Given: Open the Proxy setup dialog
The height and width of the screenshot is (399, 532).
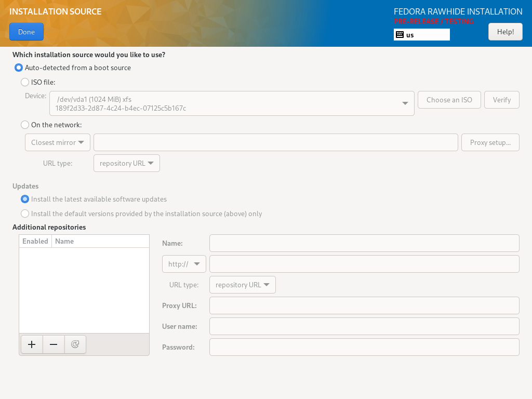Looking at the screenshot, I should coord(490,142).
